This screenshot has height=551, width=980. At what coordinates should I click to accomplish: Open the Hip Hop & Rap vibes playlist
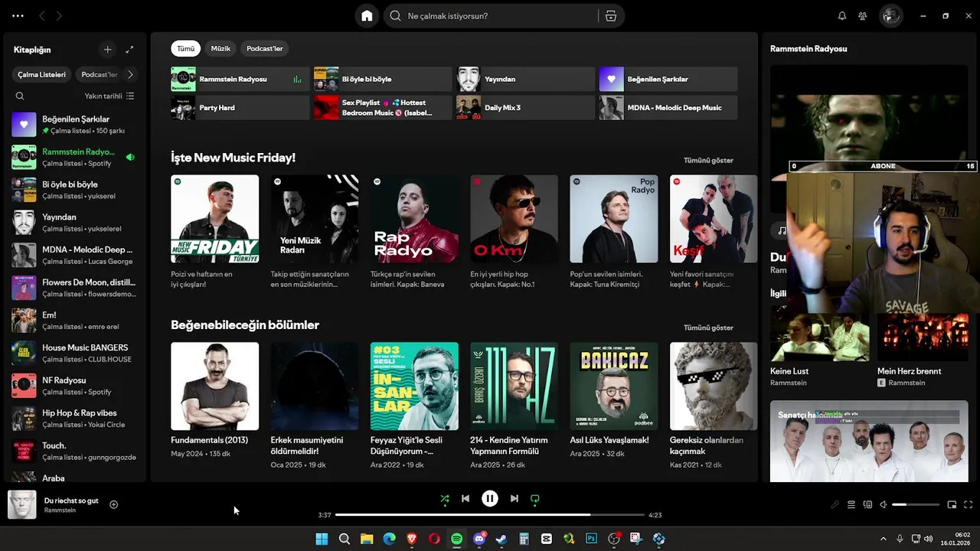74,419
